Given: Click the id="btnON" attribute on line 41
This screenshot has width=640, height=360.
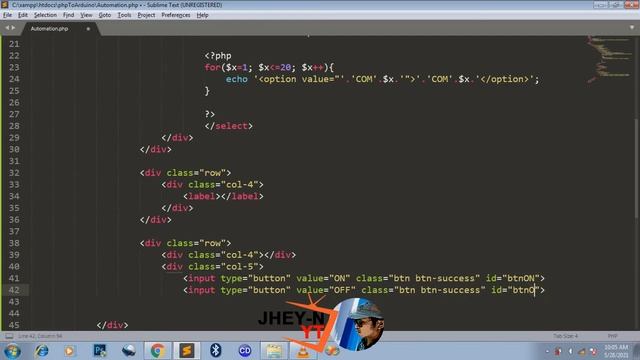Looking at the screenshot, I should pyautogui.click(x=512, y=278).
